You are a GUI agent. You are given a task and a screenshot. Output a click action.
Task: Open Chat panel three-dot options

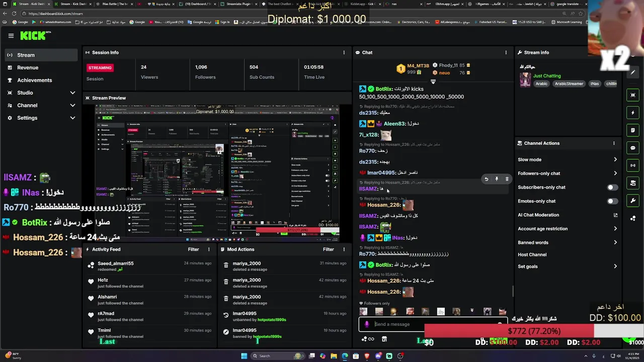coord(506,52)
